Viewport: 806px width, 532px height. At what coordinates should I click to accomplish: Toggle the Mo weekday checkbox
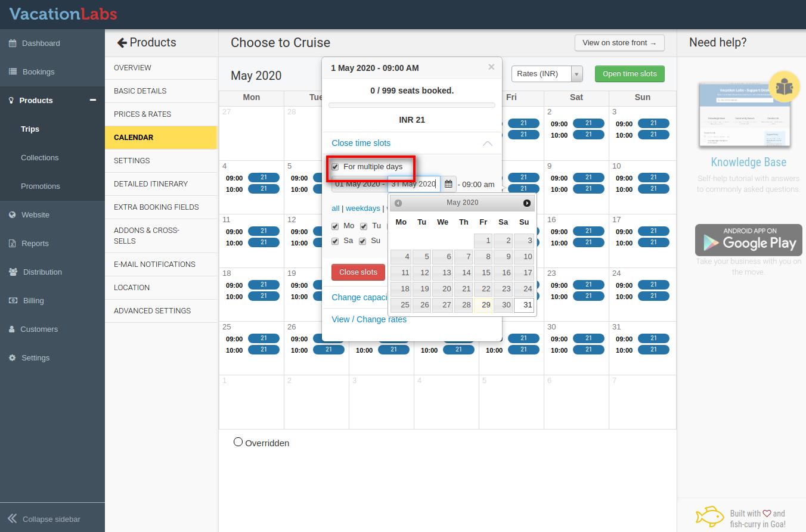pos(335,226)
